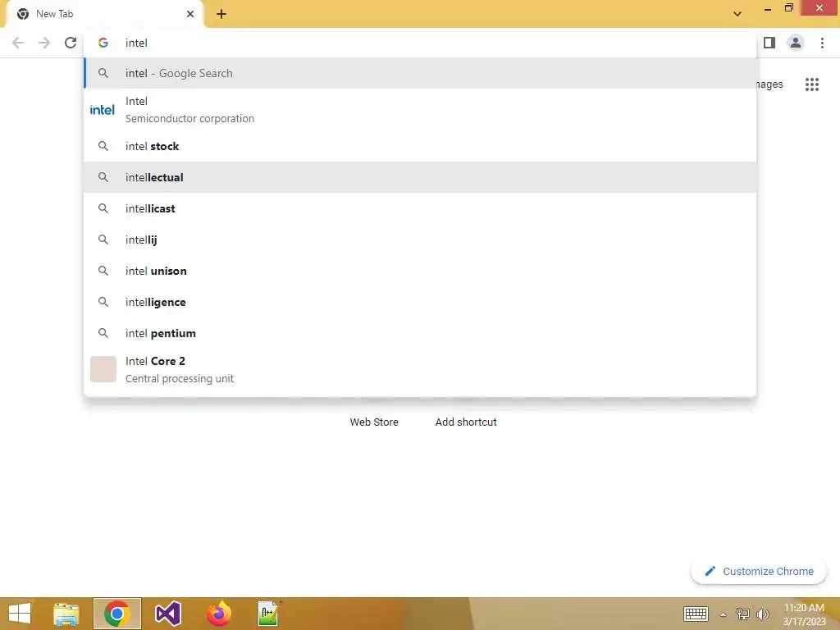Click the taskbar clock showing 11:20 AM
840x630 pixels.
[804, 614]
